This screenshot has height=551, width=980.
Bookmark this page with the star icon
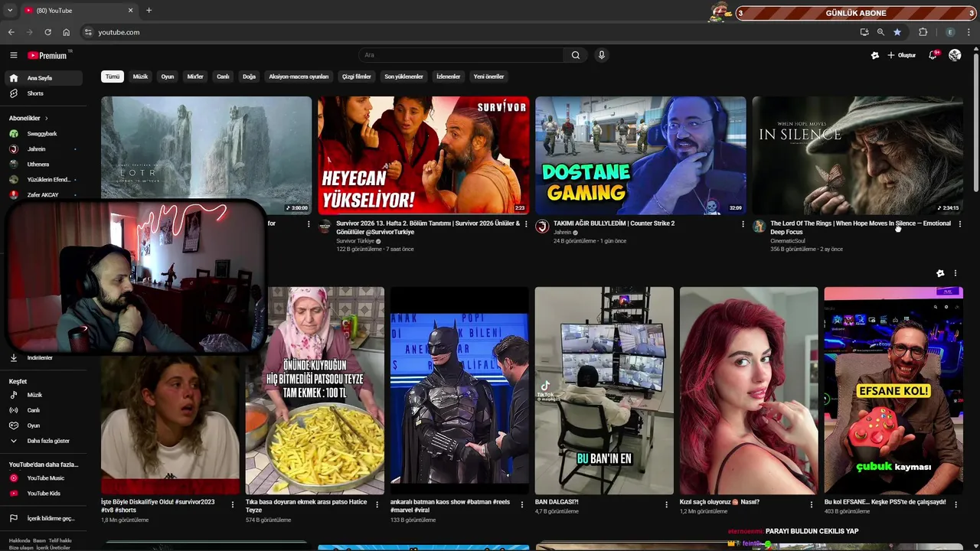[897, 32]
